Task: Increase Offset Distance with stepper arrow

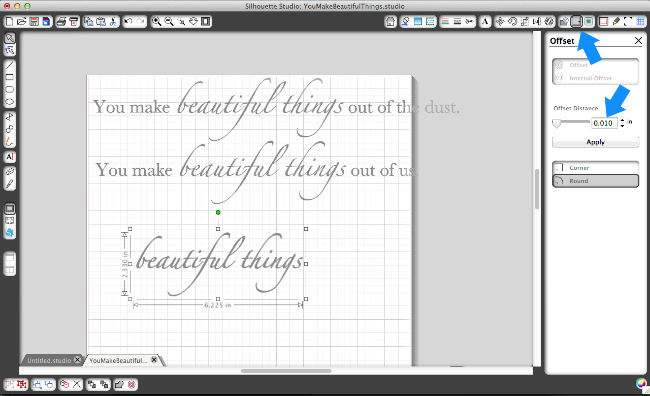Action: tap(622, 120)
